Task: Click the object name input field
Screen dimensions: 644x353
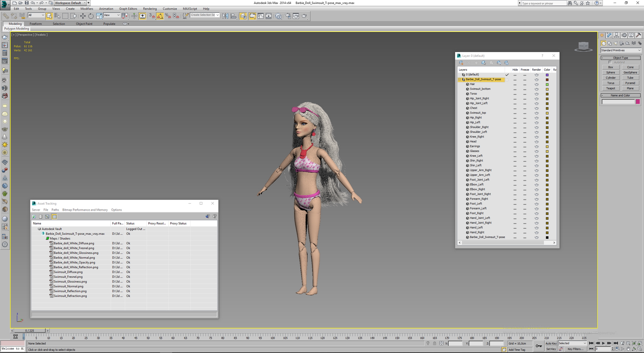Action: click(618, 102)
